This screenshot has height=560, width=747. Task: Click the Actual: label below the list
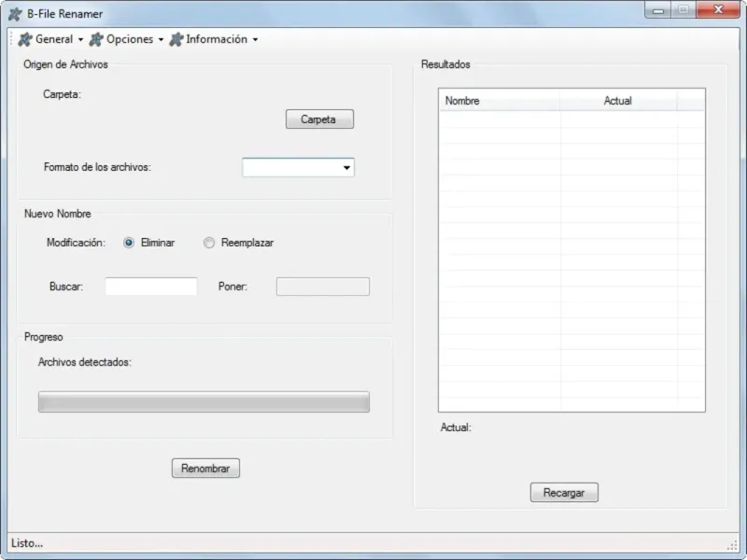(x=456, y=427)
